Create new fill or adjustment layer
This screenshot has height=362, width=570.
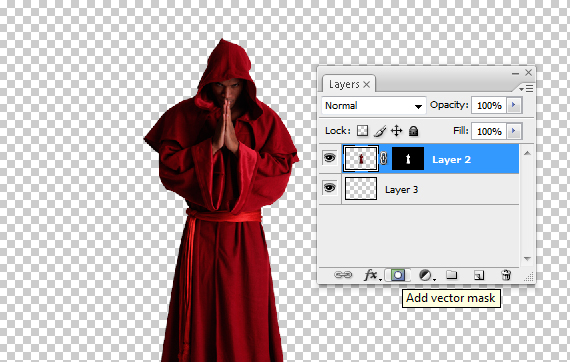point(426,275)
